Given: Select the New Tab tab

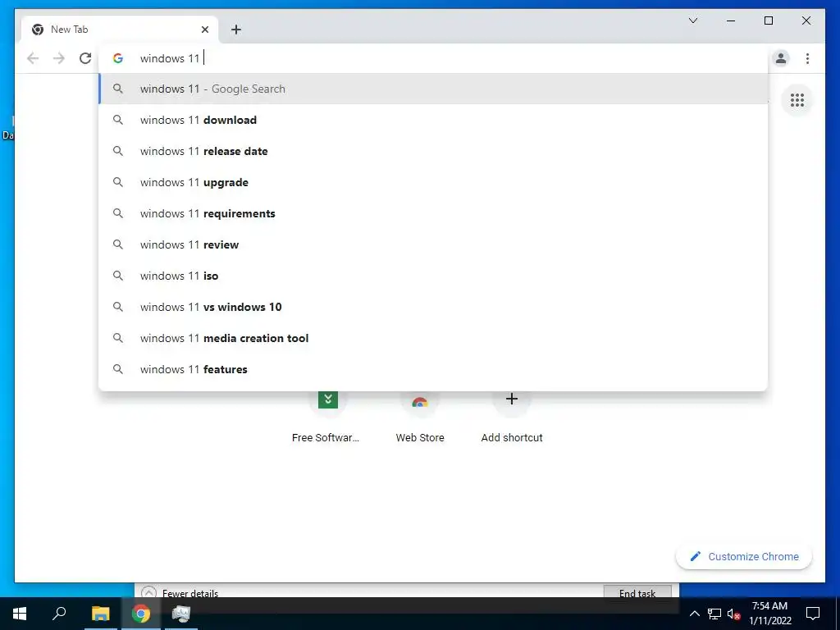Looking at the screenshot, I should pos(120,30).
